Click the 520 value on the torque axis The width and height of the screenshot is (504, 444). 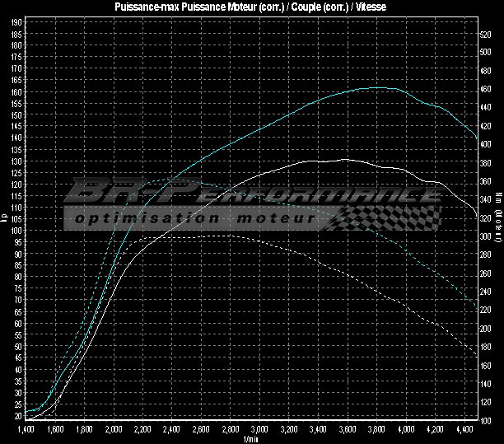point(485,35)
